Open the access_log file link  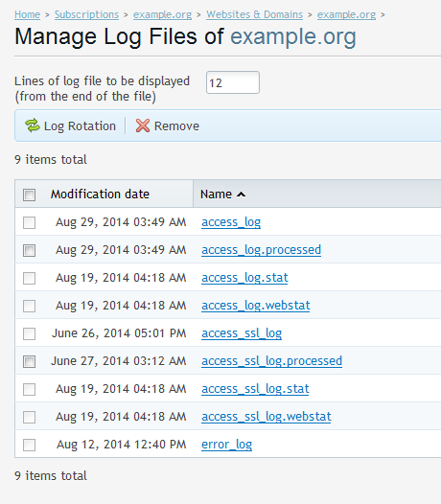[231, 222]
